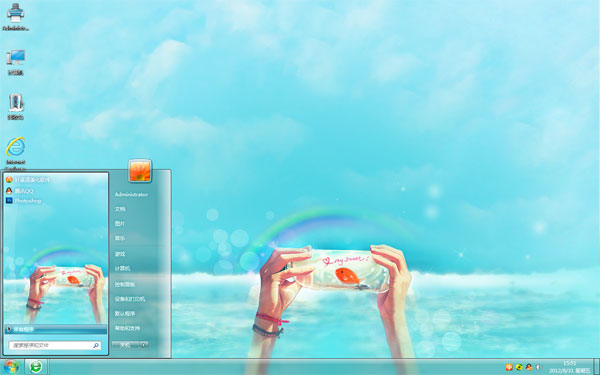Open the volume speaker tray icon

[x=538, y=367]
